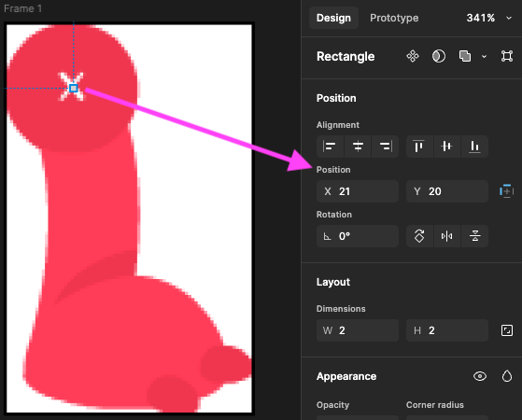Open boolean operations dropdown chevron
522x420 pixels.
(x=484, y=57)
